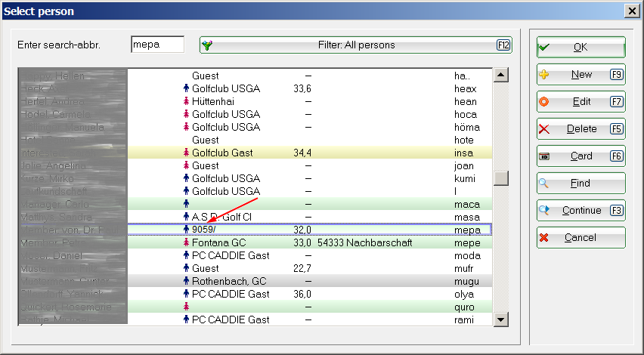Choose the Rothenbach, GC entry
Screen dimensions: 644x355
coord(308,281)
